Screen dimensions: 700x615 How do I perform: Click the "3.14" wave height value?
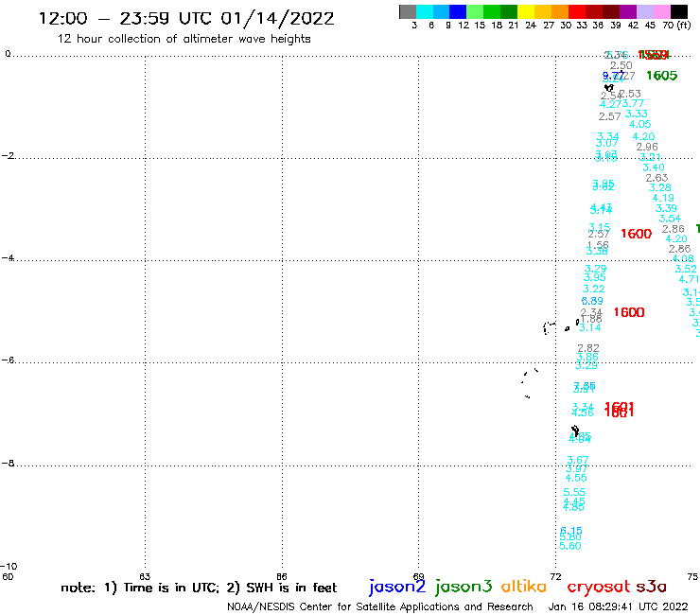pos(589,327)
